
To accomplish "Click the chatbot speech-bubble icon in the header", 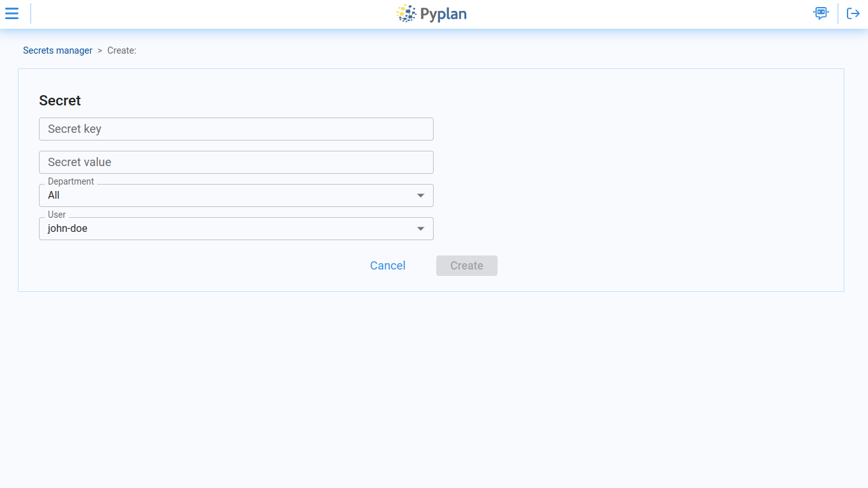I will click(821, 13).
